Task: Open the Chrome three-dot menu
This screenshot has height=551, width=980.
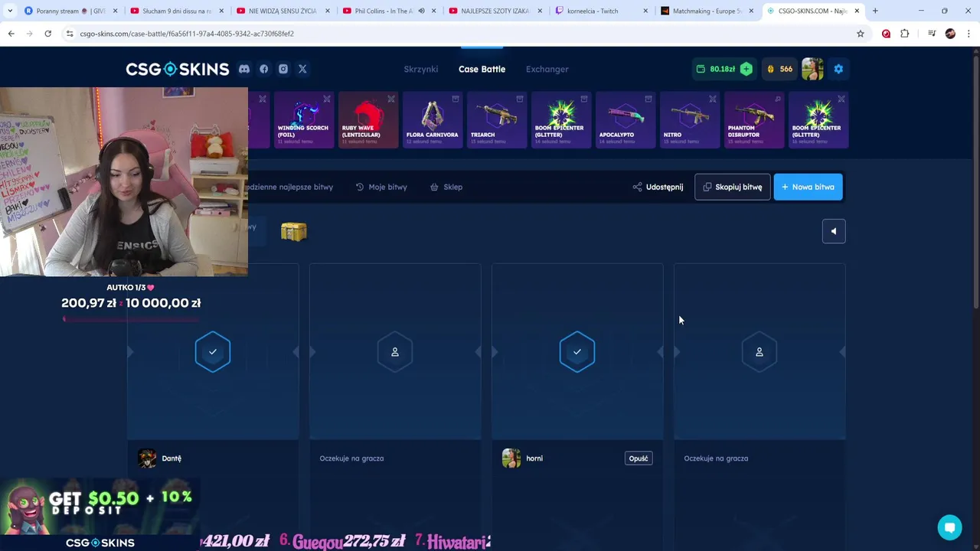Action: [969, 34]
